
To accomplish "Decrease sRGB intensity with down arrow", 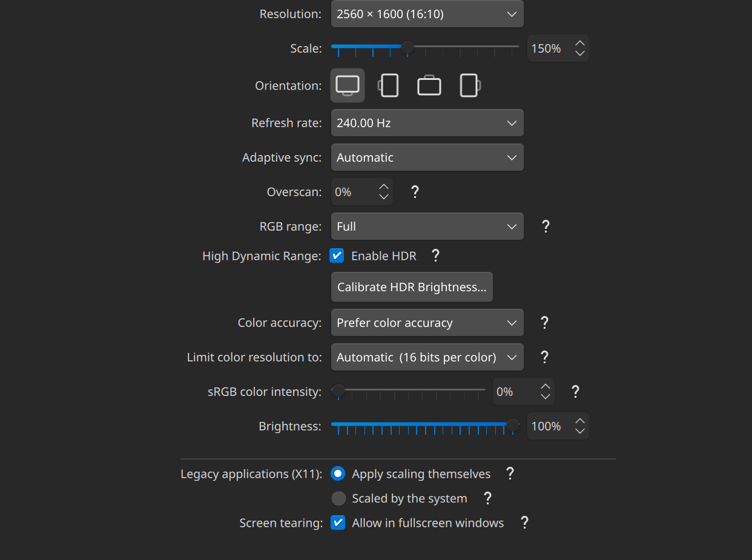I will pos(546,397).
